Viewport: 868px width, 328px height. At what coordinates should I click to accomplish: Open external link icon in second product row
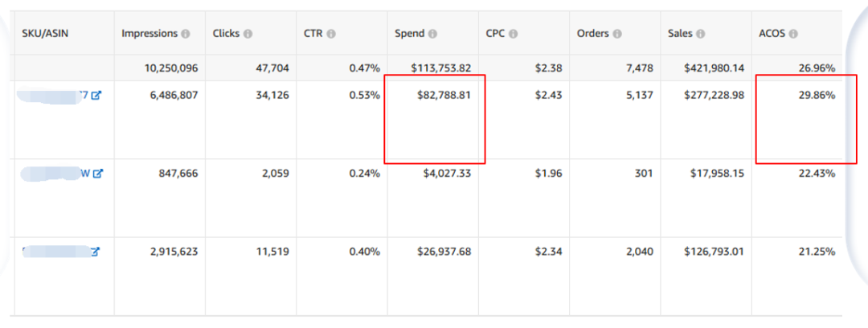[97, 174]
